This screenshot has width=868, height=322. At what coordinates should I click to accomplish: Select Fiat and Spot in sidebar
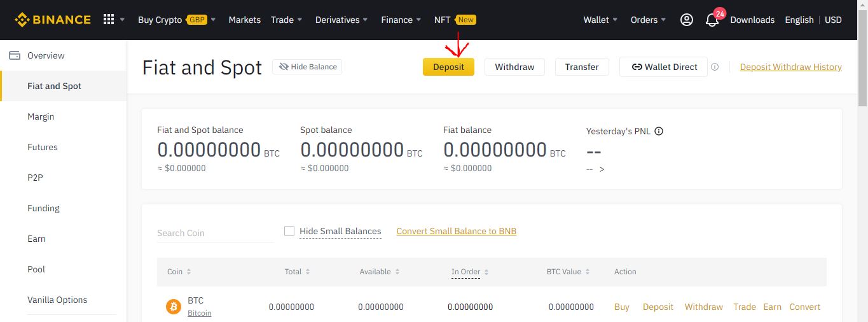[x=64, y=86]
